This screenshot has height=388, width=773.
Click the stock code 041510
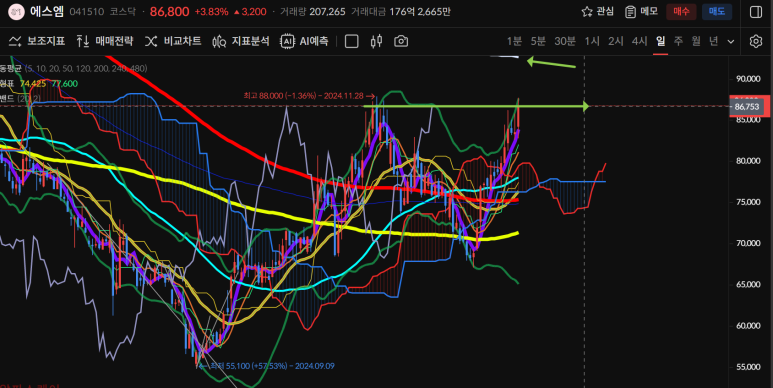pyautogui.click(x=87, y=12)
